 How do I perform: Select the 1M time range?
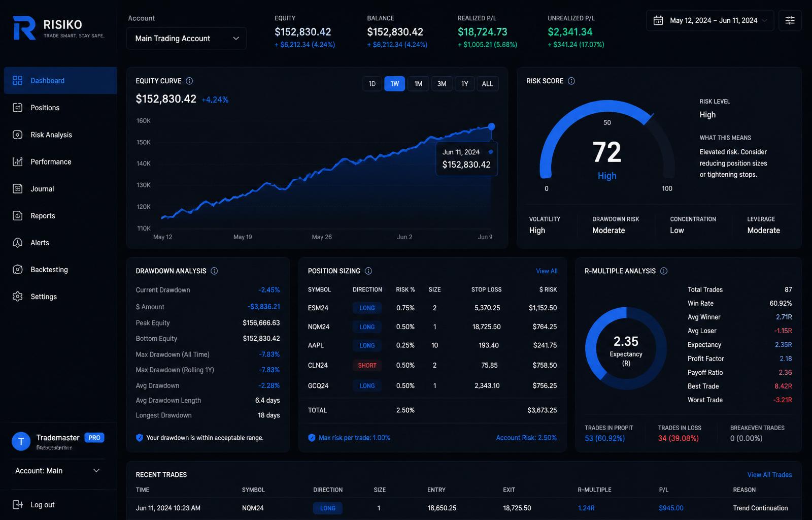coord(418,84)
